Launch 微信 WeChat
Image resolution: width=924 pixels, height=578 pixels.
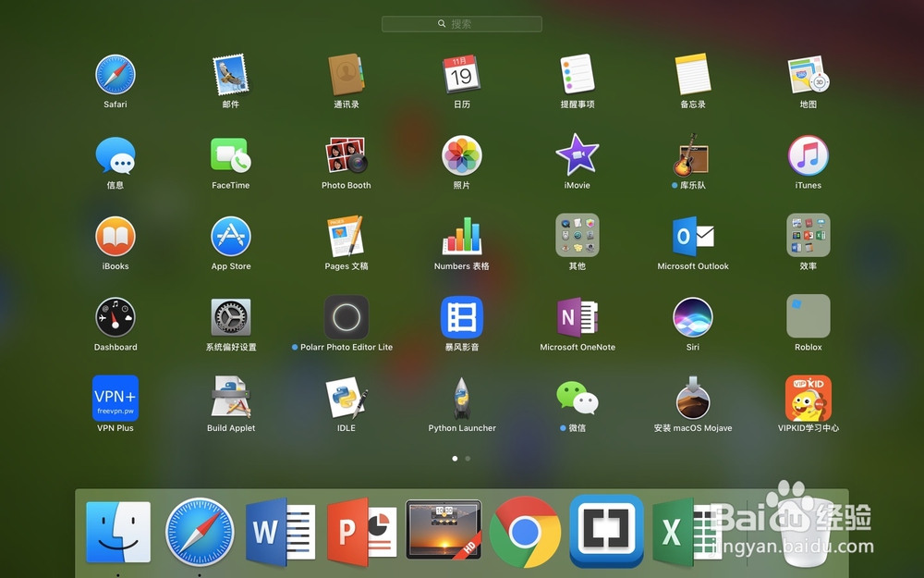pos(577,398)
